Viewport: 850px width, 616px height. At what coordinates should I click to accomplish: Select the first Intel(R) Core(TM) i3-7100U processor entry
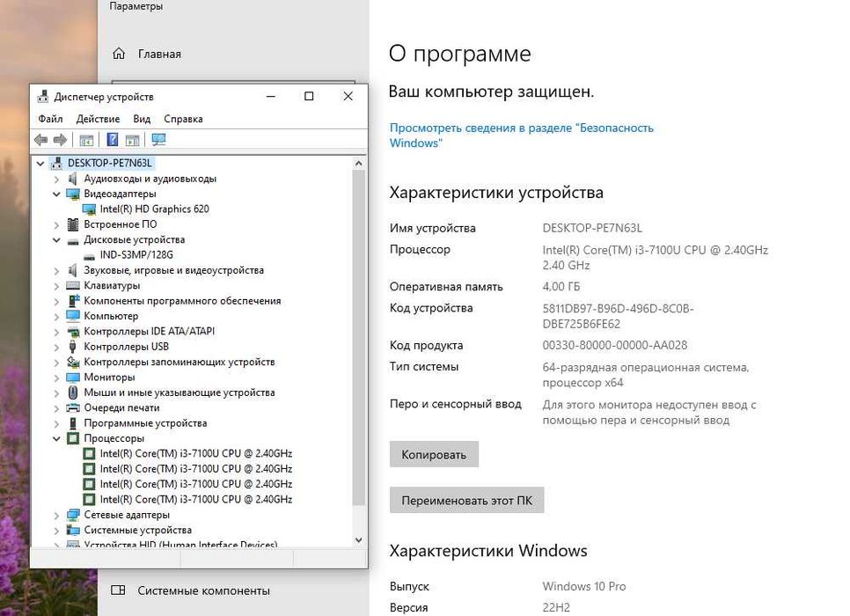click(x=195, y=453)
